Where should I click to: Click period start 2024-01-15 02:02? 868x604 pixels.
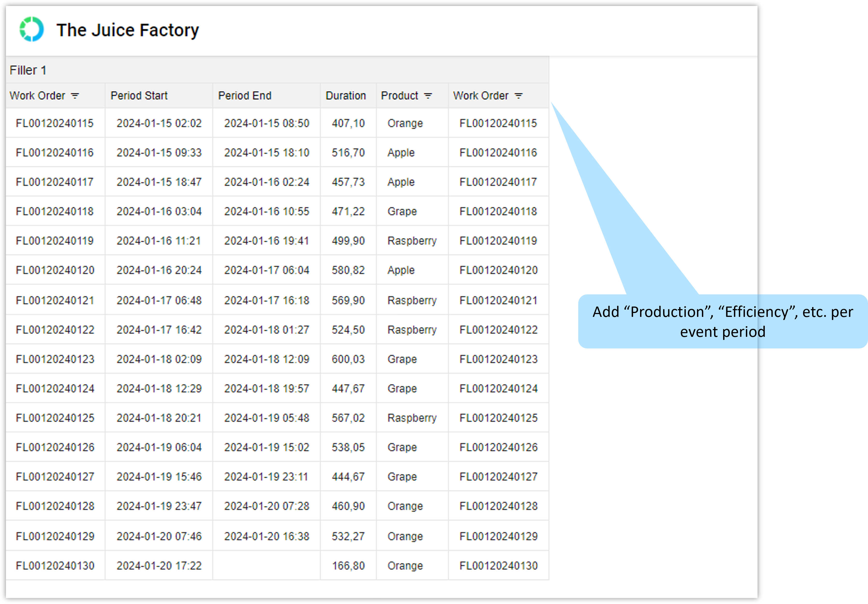[159, 123]
